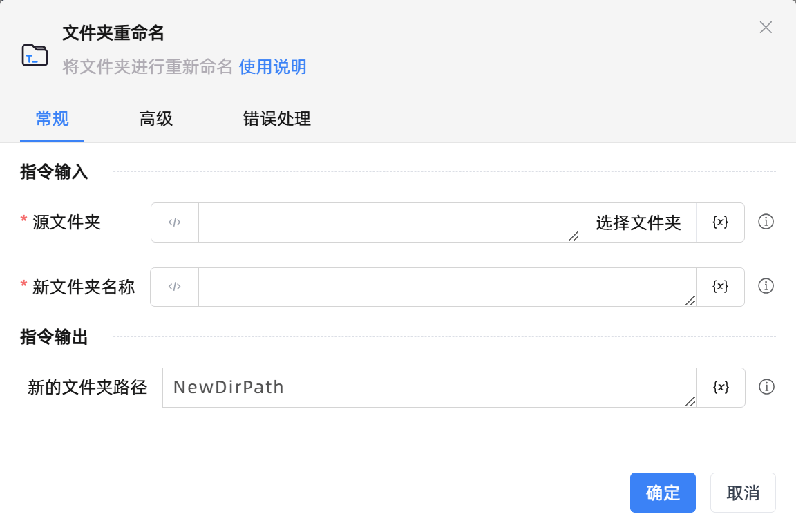Viewport: 796px width, 532px height.
Task: Open the 错误处理 tab
Action: click(x=276, y=119)
